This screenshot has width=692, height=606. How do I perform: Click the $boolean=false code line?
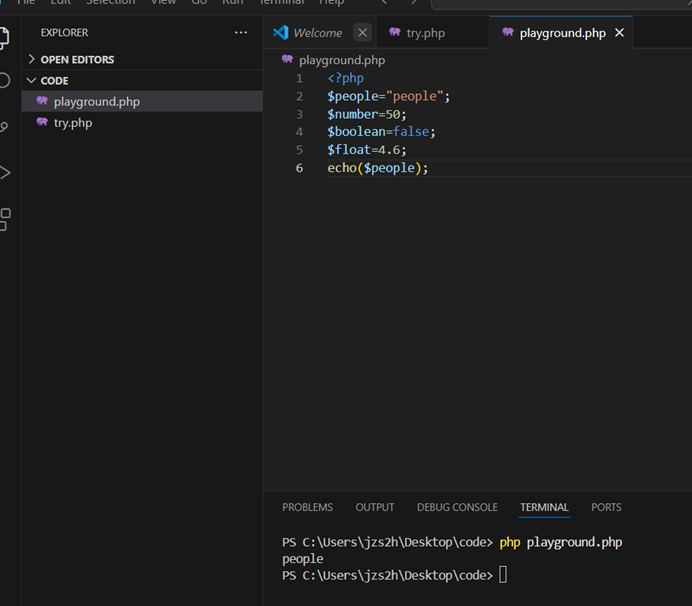381,132
